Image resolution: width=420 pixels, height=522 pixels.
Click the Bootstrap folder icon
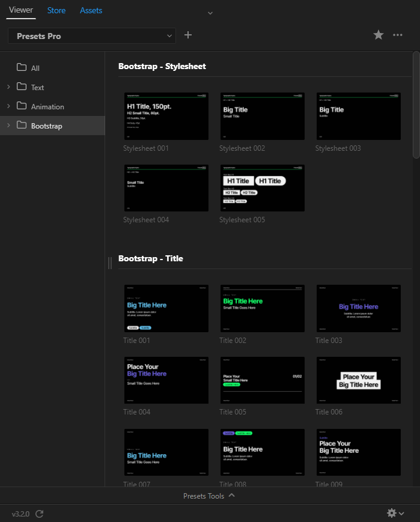(22, 125)
